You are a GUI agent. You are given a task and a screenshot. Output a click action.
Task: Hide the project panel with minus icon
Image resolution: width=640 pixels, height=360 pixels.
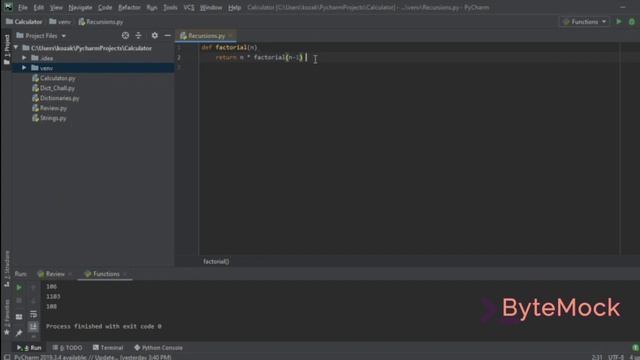pos(167,36)
